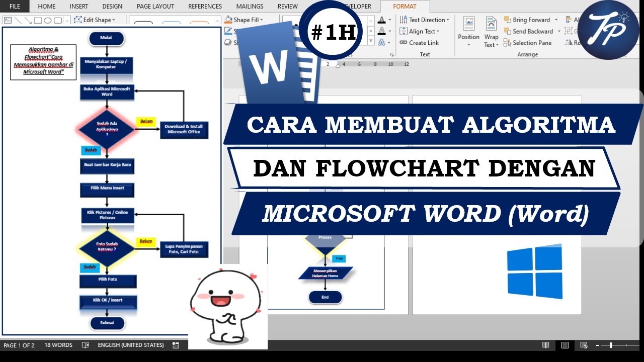Click Bring Forward in Arrange group
The height and width of the screenshot is (362, 644).
527,20
